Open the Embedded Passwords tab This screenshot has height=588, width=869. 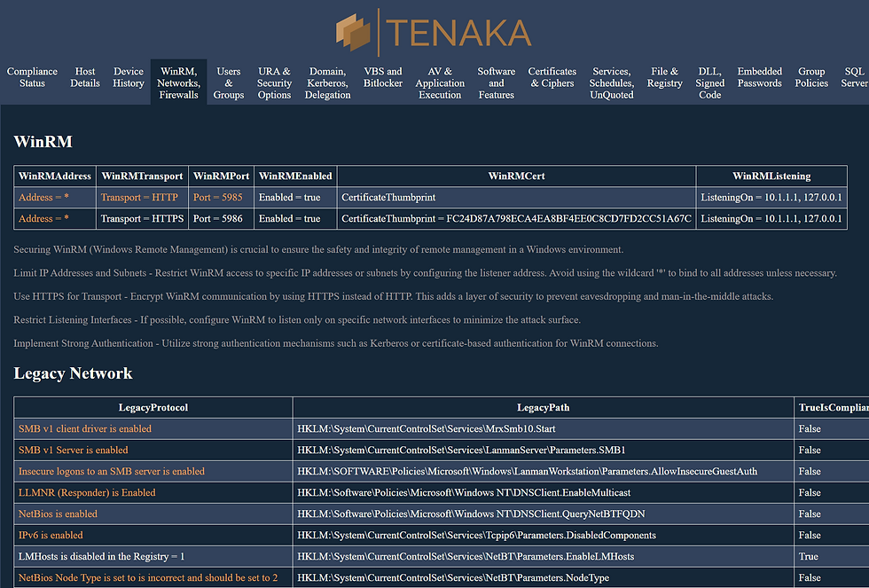click(x=760, y=77)
